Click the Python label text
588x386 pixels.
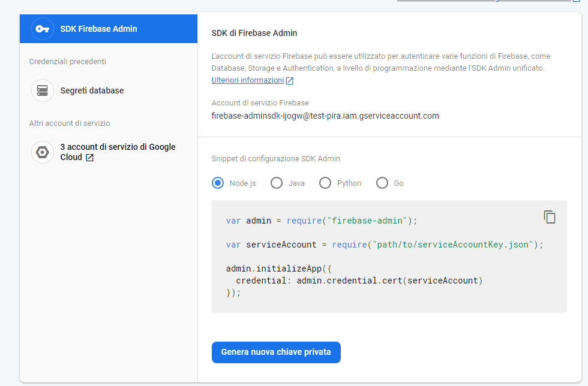(x=349, y=183)
